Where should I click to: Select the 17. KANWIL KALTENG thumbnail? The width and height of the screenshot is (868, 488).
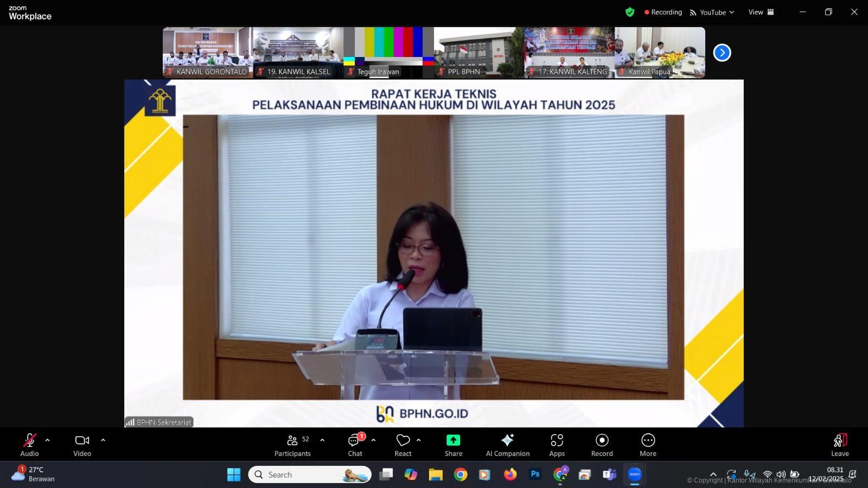pyautogui.click(x=569, y=53)
